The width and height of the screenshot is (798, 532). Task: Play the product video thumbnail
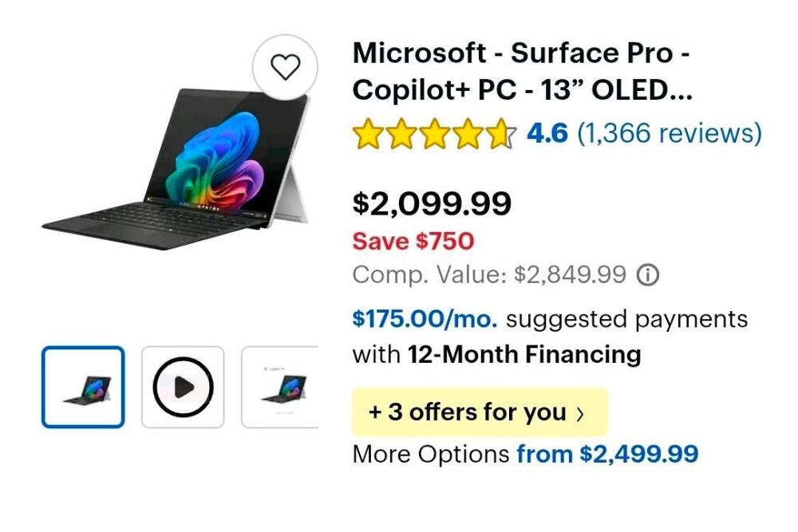tap(183, 387)
